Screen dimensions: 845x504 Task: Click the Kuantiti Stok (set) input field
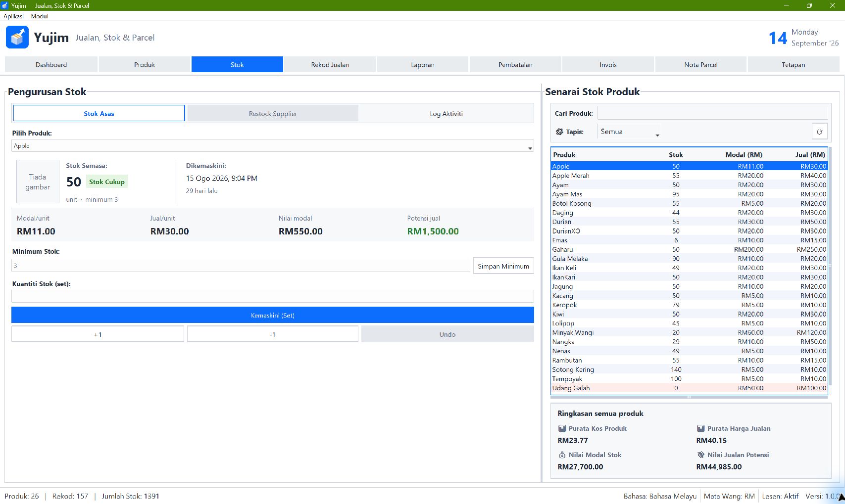[x=272, y=296]
